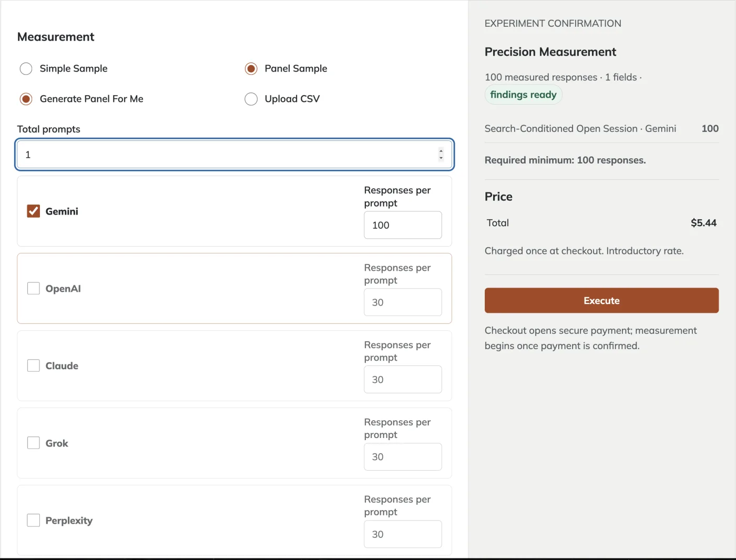The height and width of the screenshot is (560, 736).
Task: Click the Total prompts input field
Action: tap(234, 155)
